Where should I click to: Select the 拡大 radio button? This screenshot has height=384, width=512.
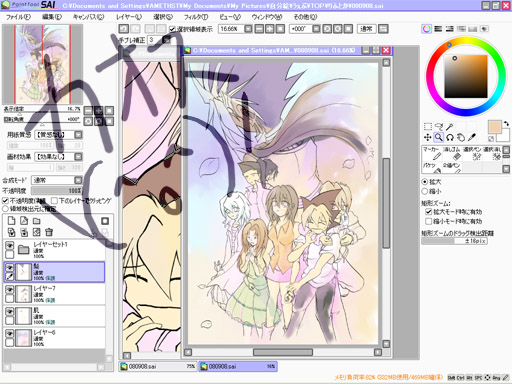click(425, 182)
